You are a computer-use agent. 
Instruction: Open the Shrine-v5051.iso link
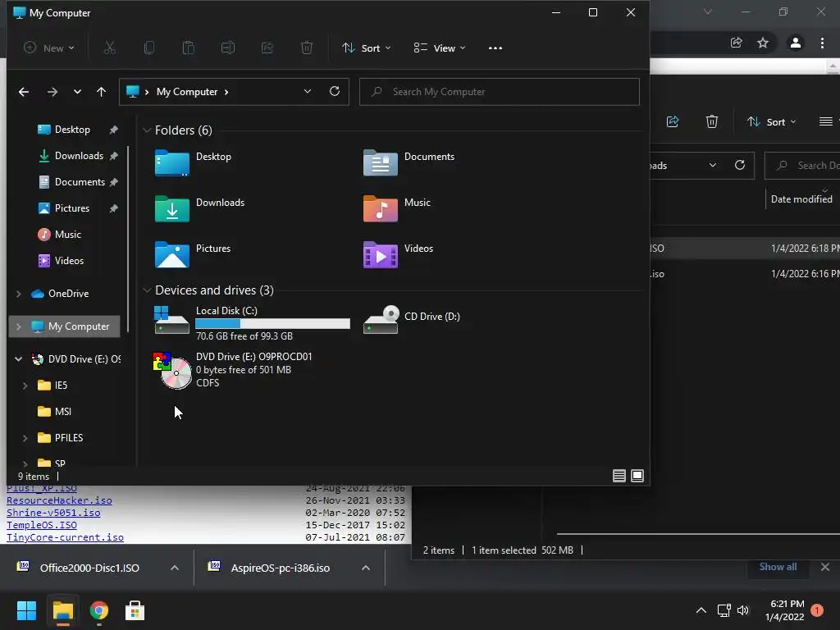53,513
